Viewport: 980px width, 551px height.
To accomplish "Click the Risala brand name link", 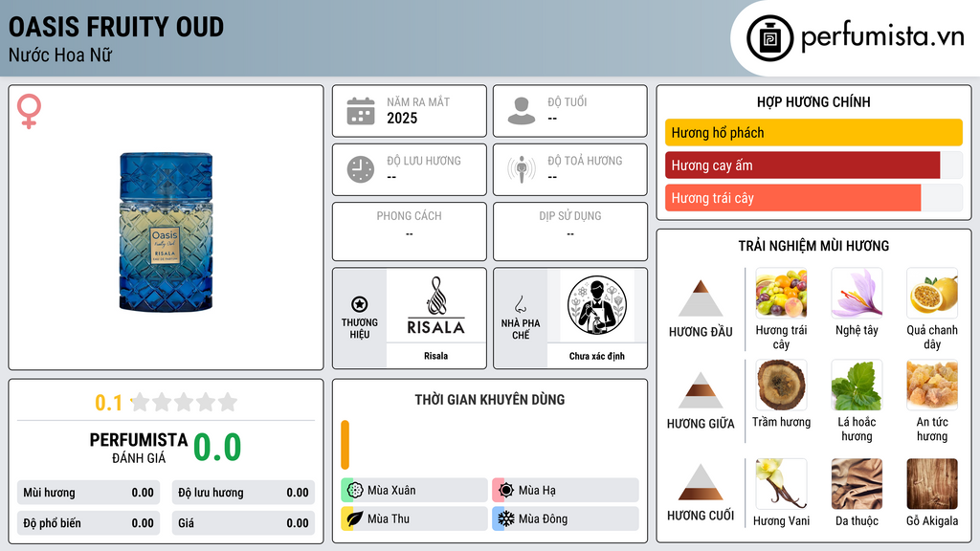I will 435,356.
